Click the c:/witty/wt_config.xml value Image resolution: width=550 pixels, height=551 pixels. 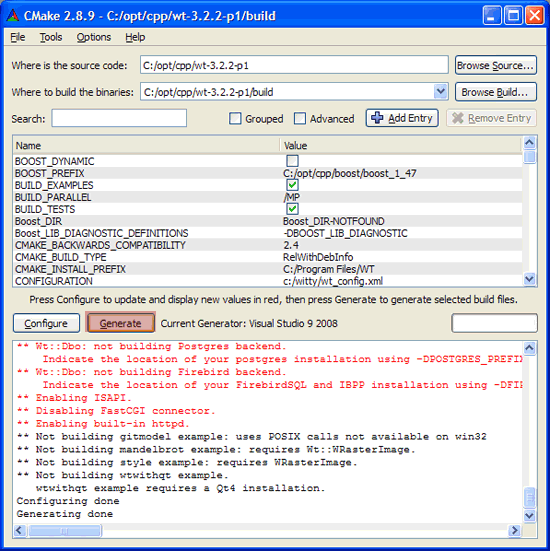point(333,281)
